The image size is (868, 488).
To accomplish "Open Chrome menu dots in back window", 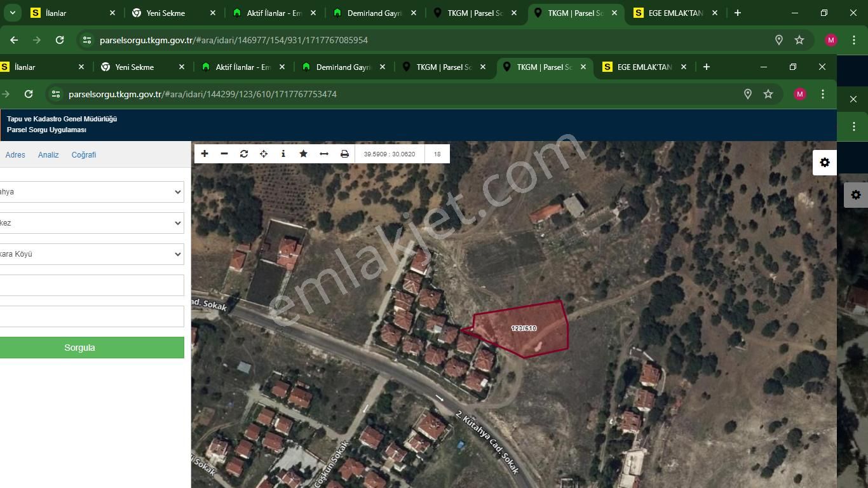I will [854, 40].
